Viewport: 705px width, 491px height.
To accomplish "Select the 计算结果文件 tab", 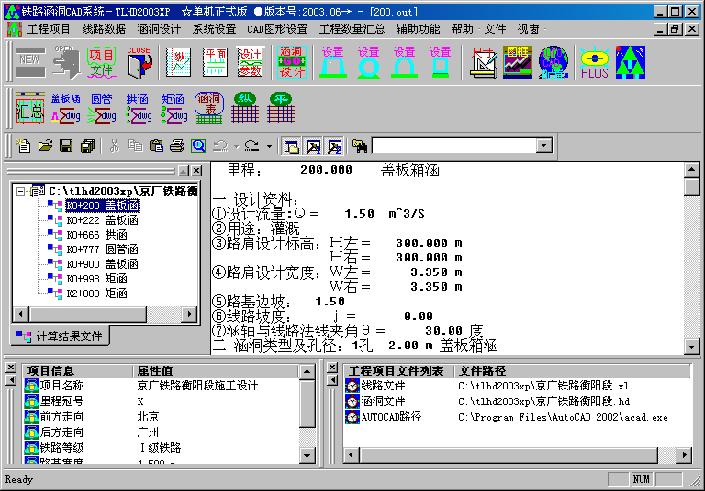I will tap(59, 336).
